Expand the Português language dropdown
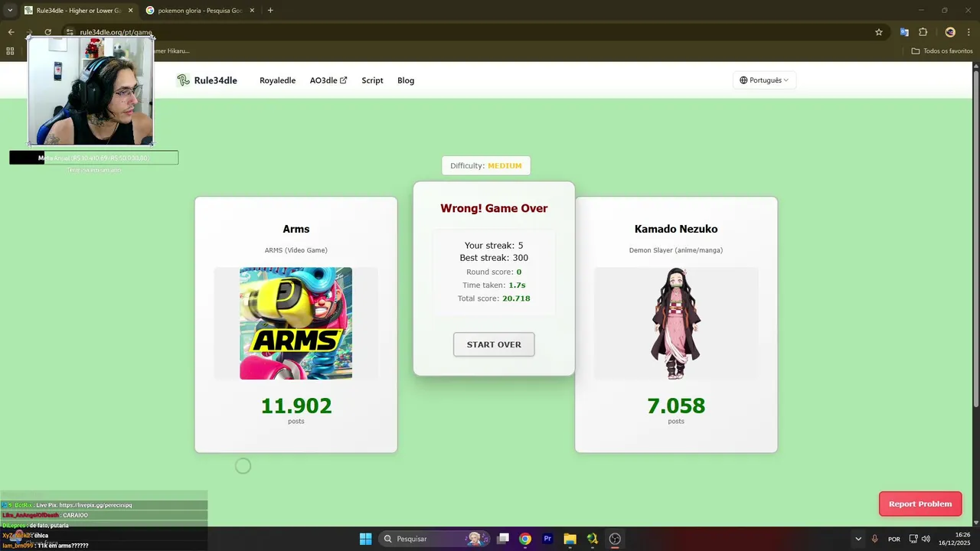 764,80
